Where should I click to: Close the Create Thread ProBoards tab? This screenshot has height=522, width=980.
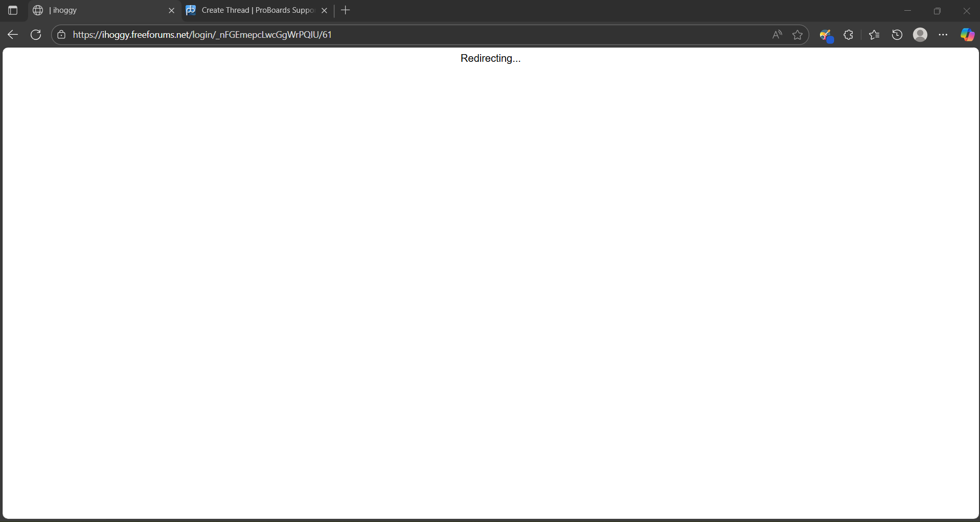point(324,10)
